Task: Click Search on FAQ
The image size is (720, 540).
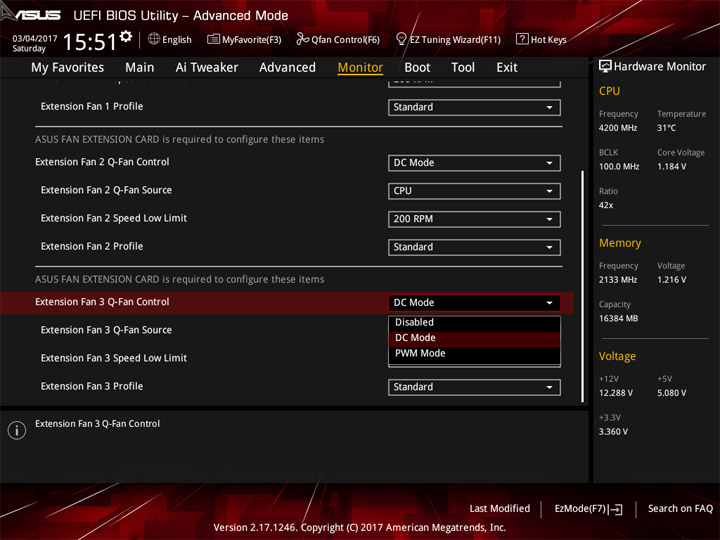Action: coord(680,509)
